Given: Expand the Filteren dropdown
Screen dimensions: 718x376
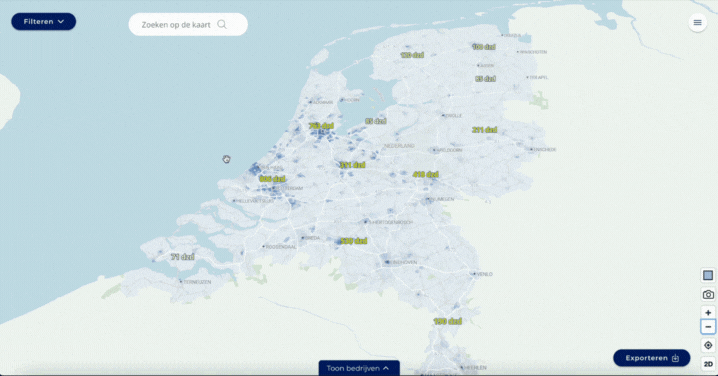Looking at the screenshot, I should 44,22.
